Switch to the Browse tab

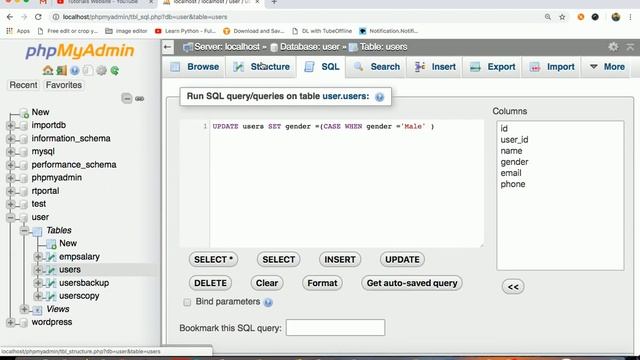(x=195, y=67)
